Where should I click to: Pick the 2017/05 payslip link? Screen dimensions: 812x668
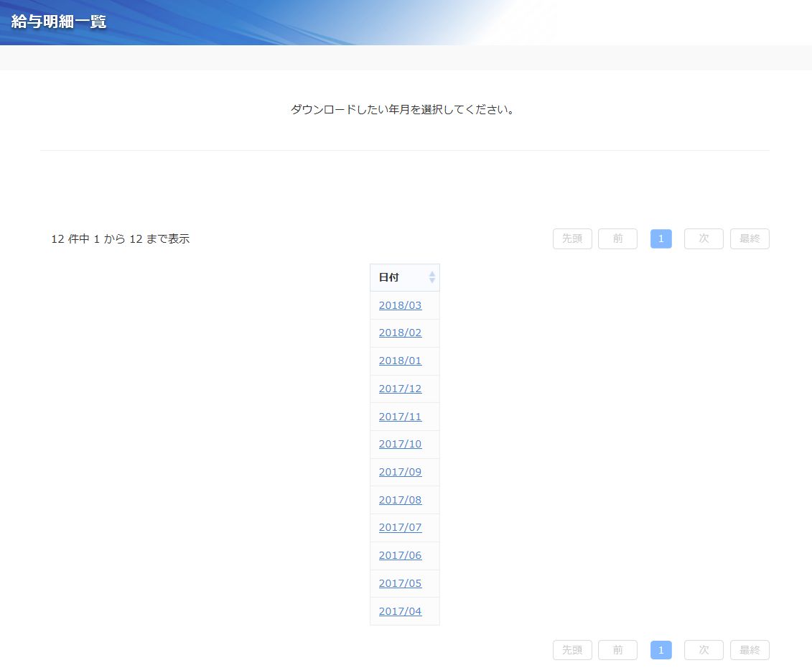tap(400, 583)
